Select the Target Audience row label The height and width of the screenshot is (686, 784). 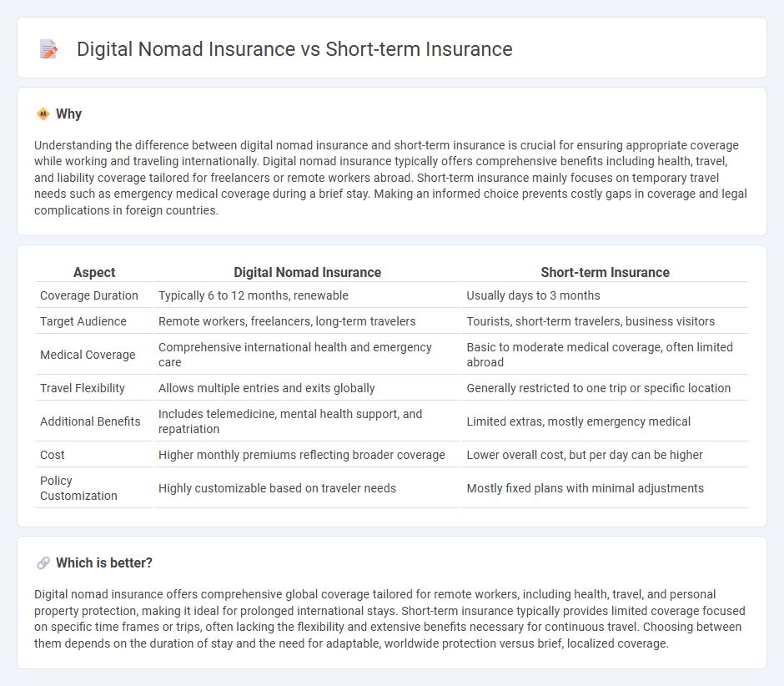point(83,321)
